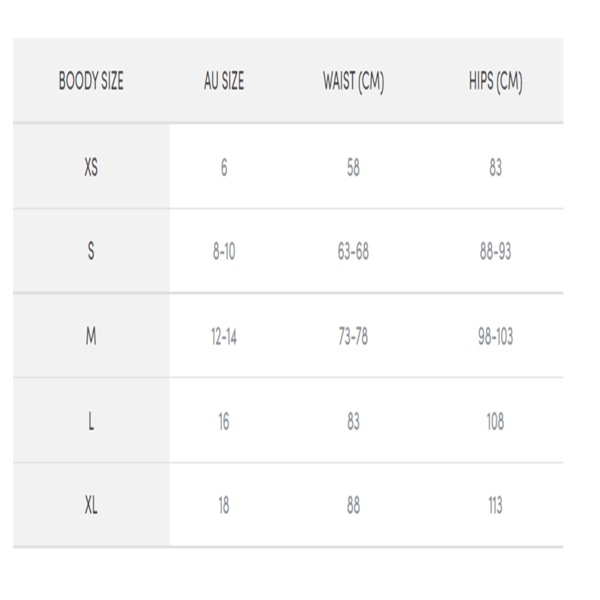Click the WAIST (CM) column header
Screen dimensions: 600x600
point(354,82)
